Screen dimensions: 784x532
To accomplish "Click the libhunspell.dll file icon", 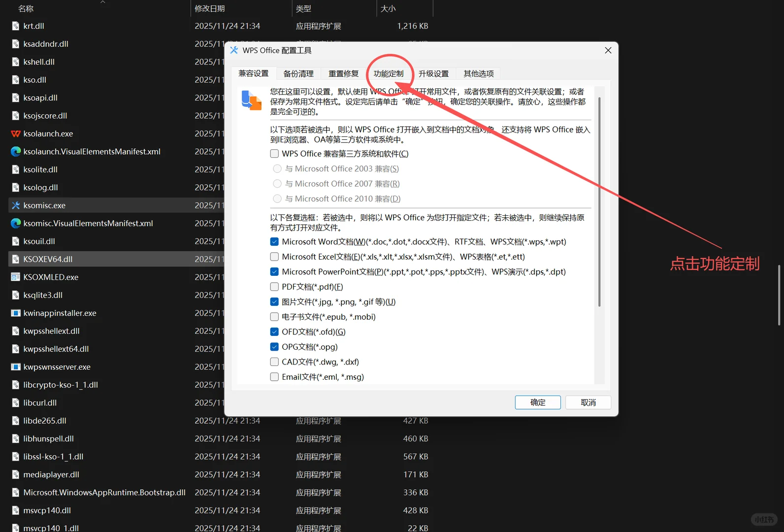I will (x=16, y=438).
